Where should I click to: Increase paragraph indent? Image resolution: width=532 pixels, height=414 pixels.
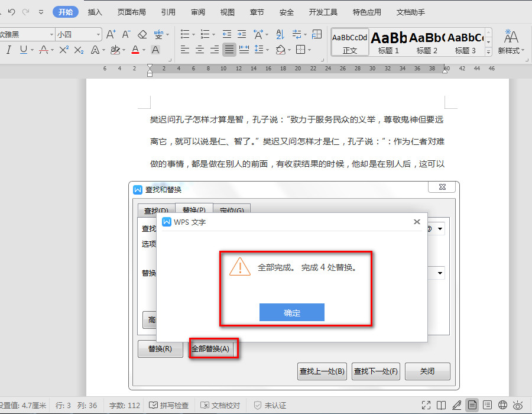point(242,34)
